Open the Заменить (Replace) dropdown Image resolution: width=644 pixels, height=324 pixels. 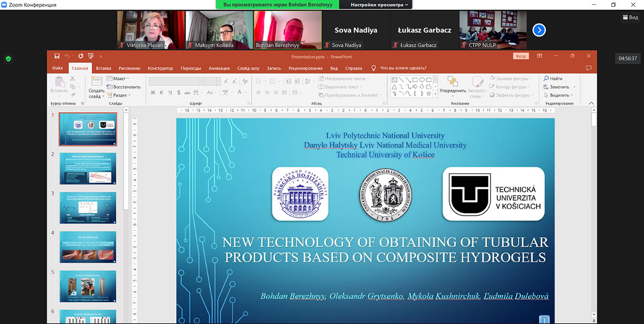(x=559, y=87)
